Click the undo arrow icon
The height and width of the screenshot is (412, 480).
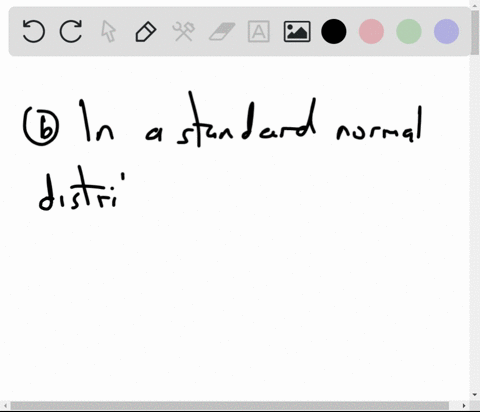[33, 31]
